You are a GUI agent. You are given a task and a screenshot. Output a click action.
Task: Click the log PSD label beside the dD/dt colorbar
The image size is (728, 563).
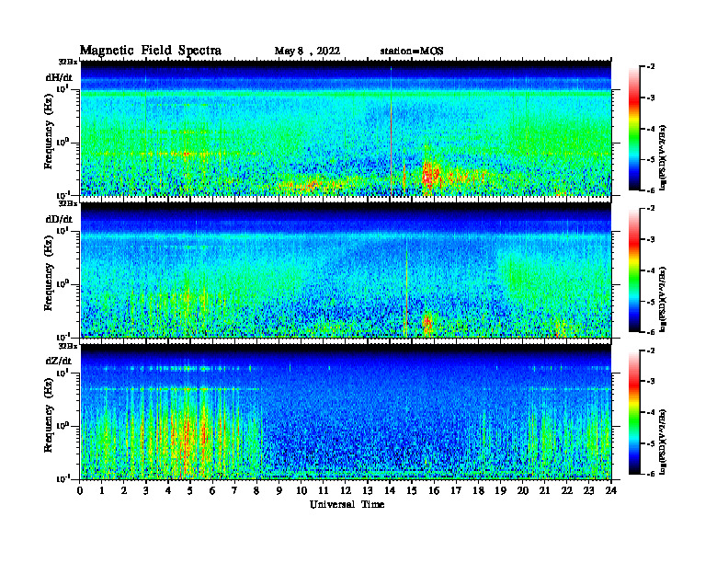click(x=664, y=299)
